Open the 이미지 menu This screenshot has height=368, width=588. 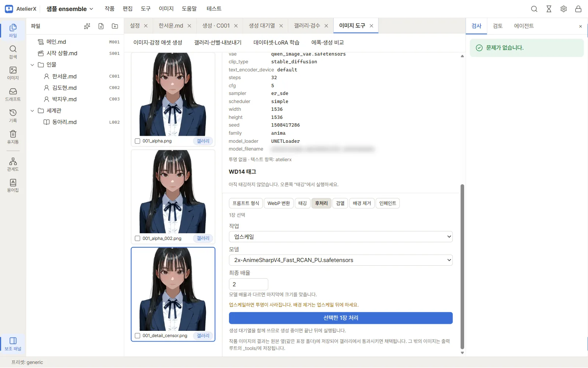pyautogui.click(x=166, y=8)
